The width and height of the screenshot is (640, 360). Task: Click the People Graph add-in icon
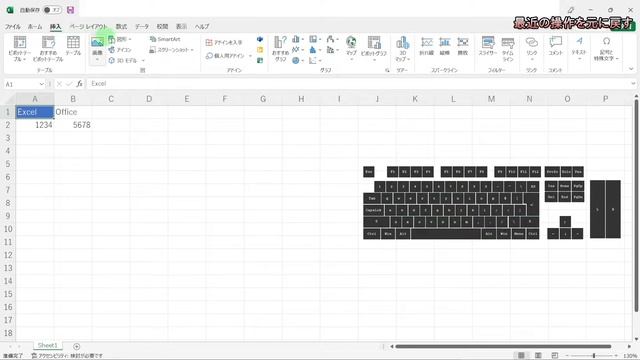260,60
